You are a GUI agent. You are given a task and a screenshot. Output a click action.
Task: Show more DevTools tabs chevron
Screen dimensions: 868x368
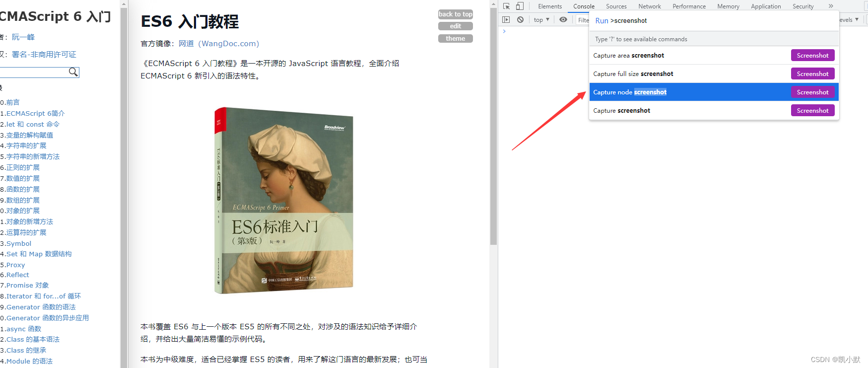coord(831,6)
